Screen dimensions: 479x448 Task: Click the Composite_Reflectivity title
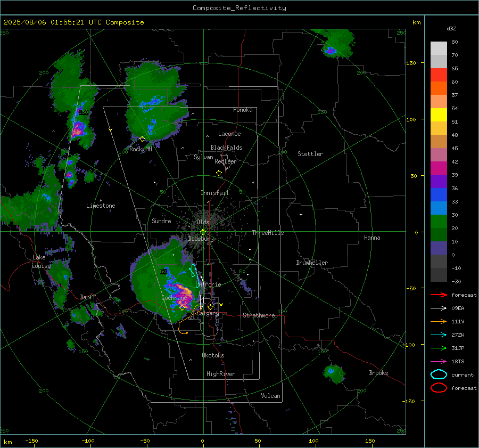point(239,8)
